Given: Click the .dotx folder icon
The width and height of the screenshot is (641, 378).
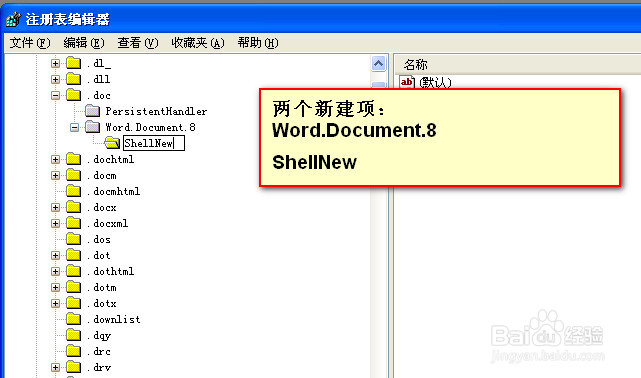Looking at the screenshot, I should pyautogui.click(x=74, y=303).
